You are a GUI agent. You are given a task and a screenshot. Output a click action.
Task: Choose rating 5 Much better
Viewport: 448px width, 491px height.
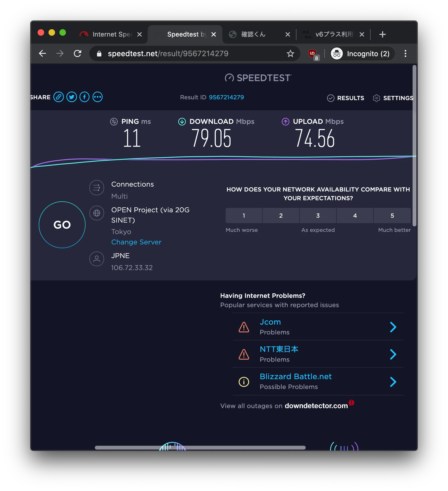(x=392, y=215)
